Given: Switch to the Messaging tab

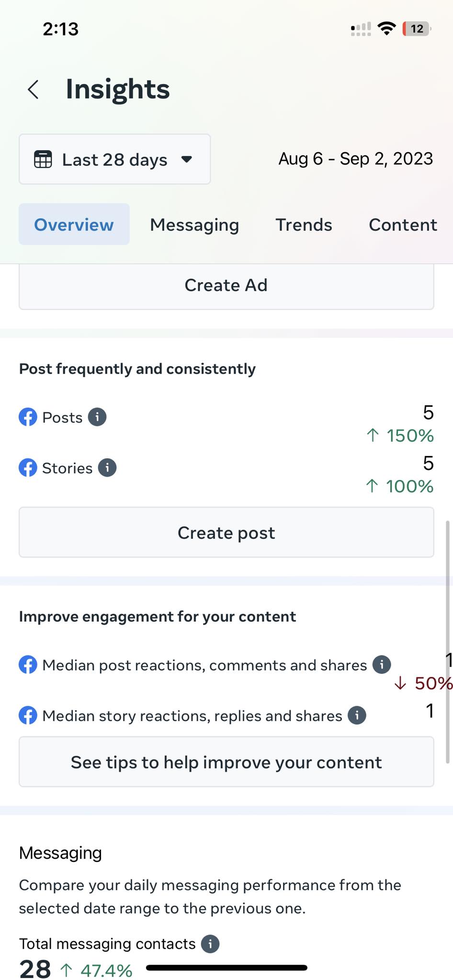Looking at the screenshot, I should (194, 225).
